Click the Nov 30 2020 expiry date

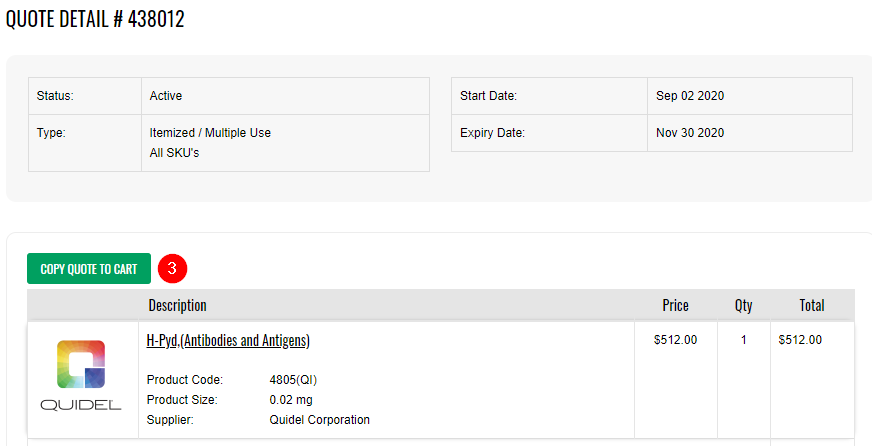(x=690, y=133)
